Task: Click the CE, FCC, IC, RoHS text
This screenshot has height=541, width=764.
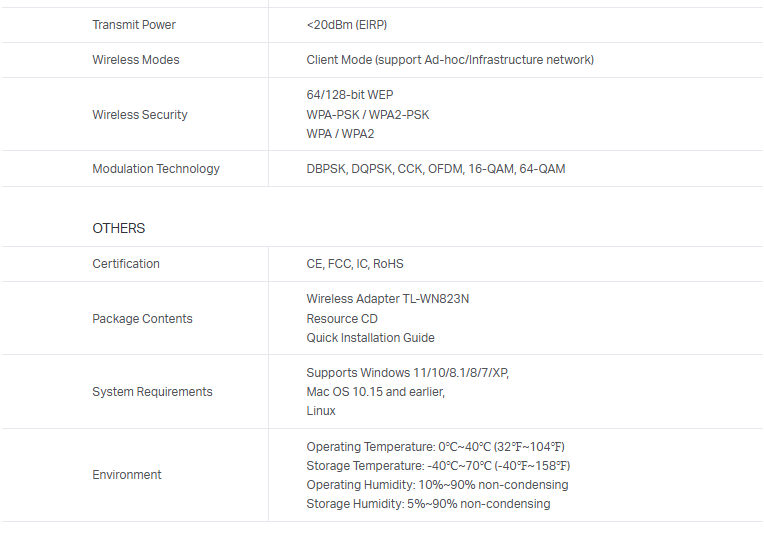Action: [355, 264]
